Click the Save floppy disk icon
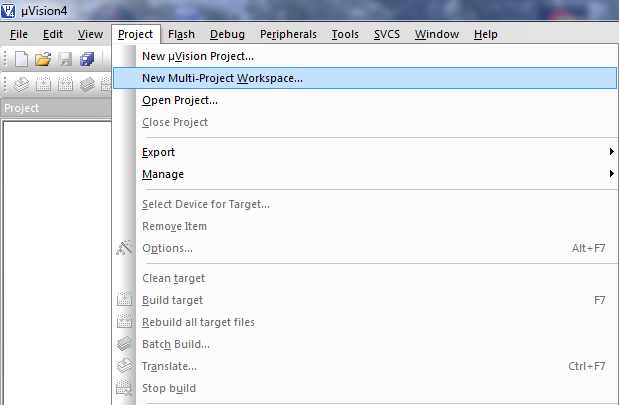Image resolution: width=619 pixels, height=405 pixels. pos(65,59)
